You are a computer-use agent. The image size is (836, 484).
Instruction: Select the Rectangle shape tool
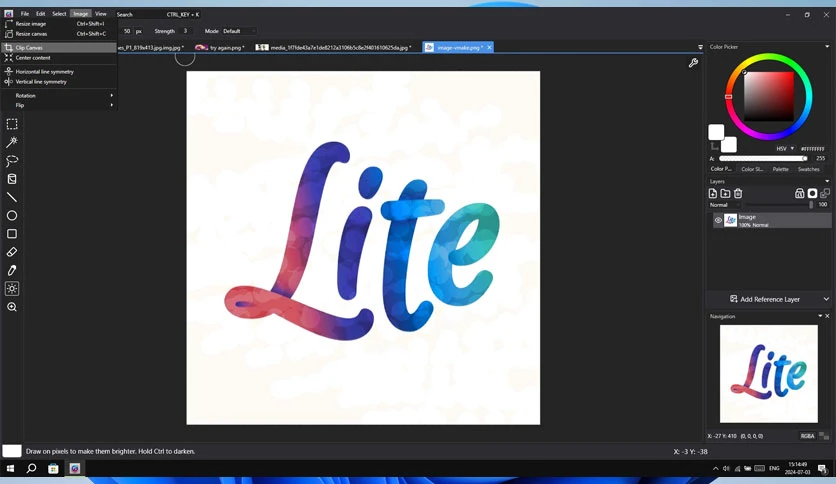tap(12, 233)
